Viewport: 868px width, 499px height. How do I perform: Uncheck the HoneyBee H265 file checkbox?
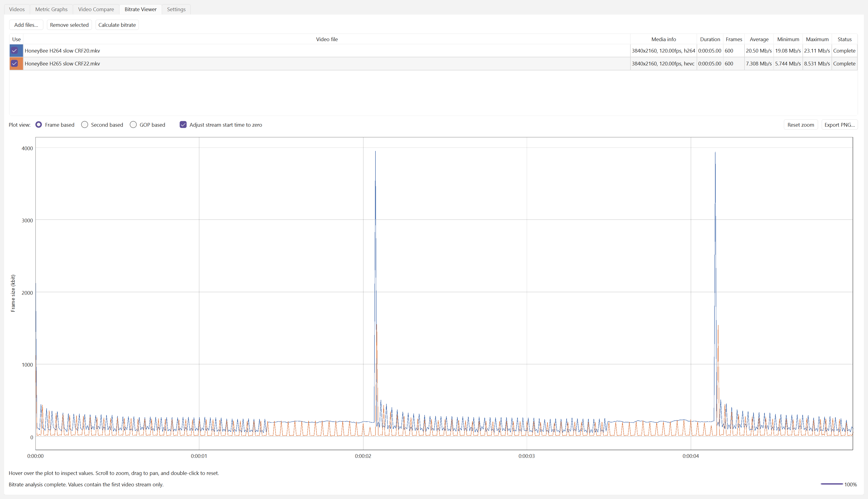pos(14,63)
